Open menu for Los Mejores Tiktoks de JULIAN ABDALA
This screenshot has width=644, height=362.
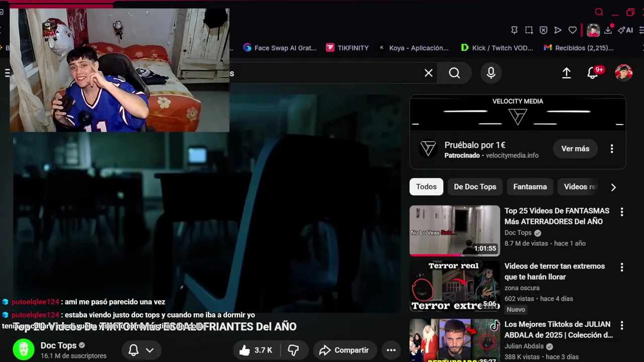(x=622, y=326)
